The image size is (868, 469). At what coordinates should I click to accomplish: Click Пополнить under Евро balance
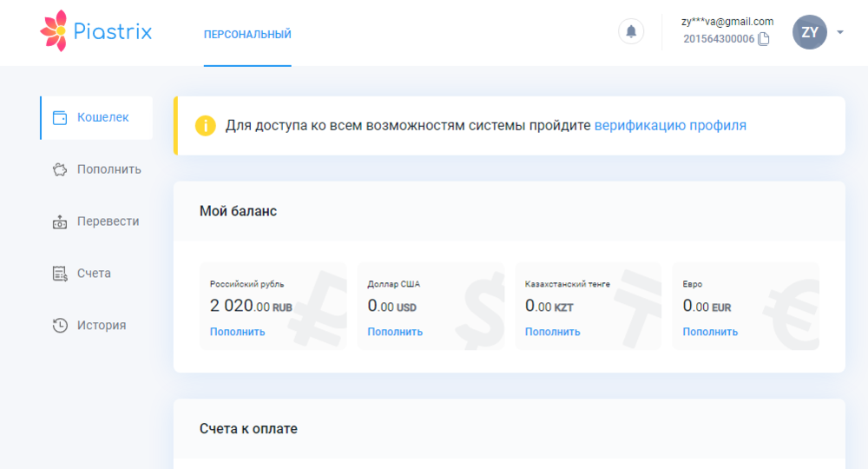click(710, 332)
